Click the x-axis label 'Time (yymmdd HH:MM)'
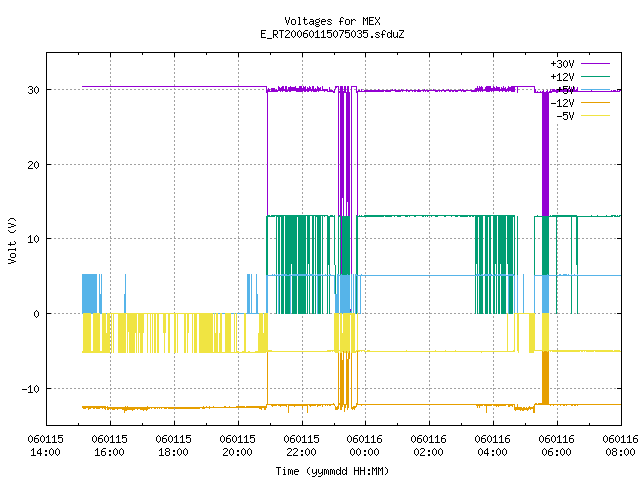 pos(332,471)
